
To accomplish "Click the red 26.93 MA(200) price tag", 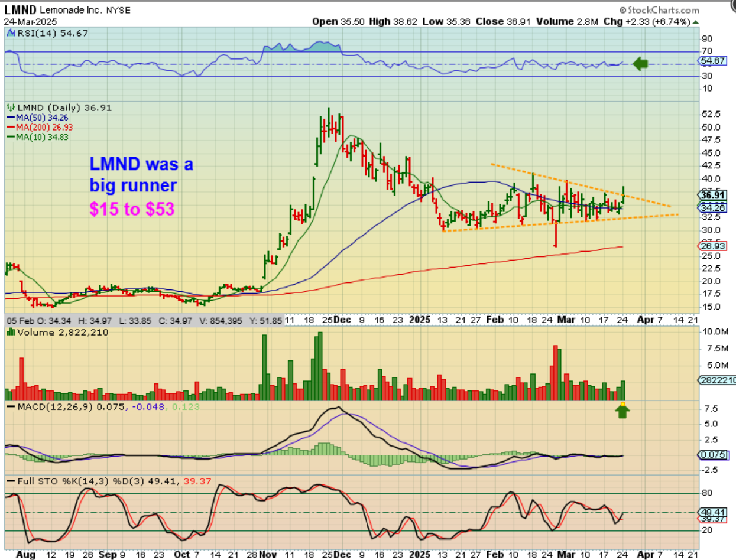I will pos(712,246).
